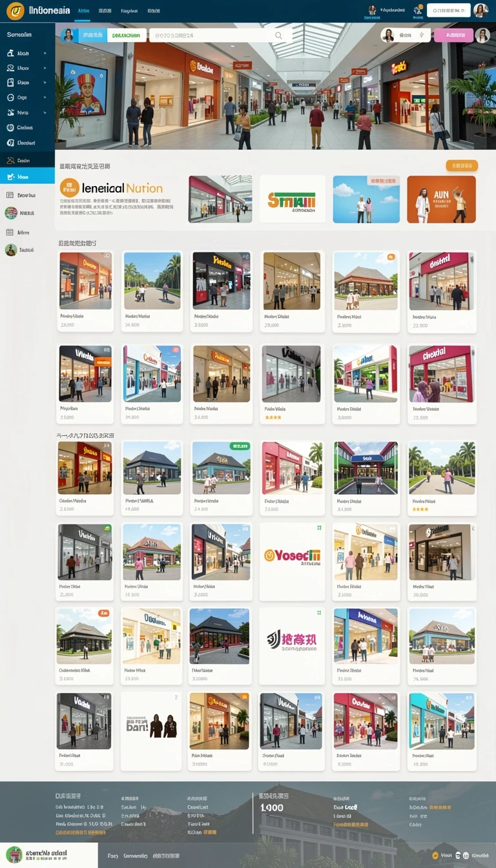The width and height of the screenshot is (496, 868).
Task: Click the orange round badge beside Inetical Nation
Action: click(69, 188)
